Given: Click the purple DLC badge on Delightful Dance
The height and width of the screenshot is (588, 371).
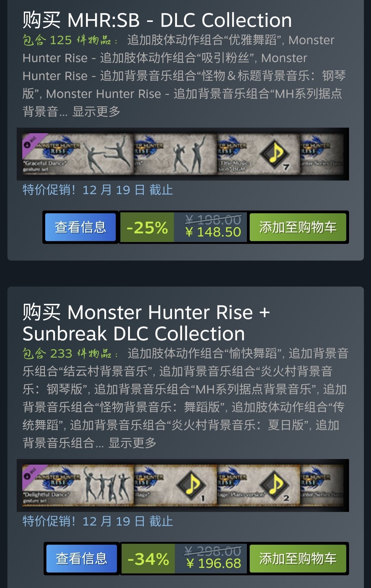Looking at the screenshot, I should (x=31, y=473).
